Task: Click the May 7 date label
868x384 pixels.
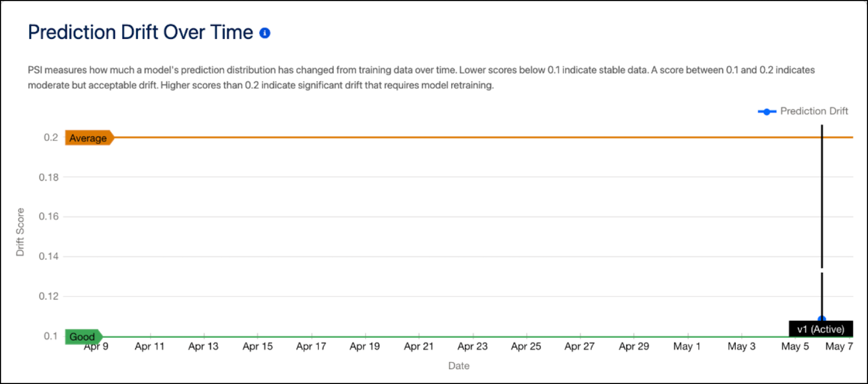Action: (839, 346)
